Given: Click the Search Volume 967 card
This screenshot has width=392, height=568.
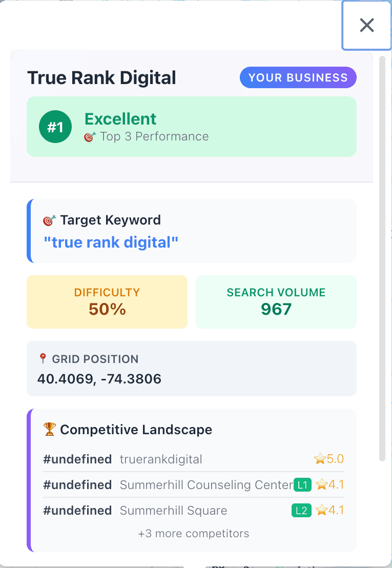Looking at the screenshot, I should [x=276, y=301].
